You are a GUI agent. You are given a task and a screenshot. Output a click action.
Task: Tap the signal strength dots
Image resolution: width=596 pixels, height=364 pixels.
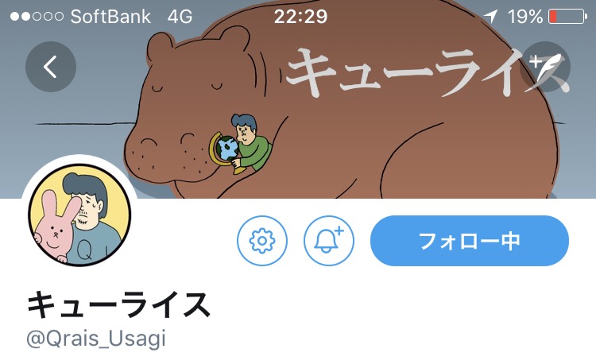(x=37, y=17)
